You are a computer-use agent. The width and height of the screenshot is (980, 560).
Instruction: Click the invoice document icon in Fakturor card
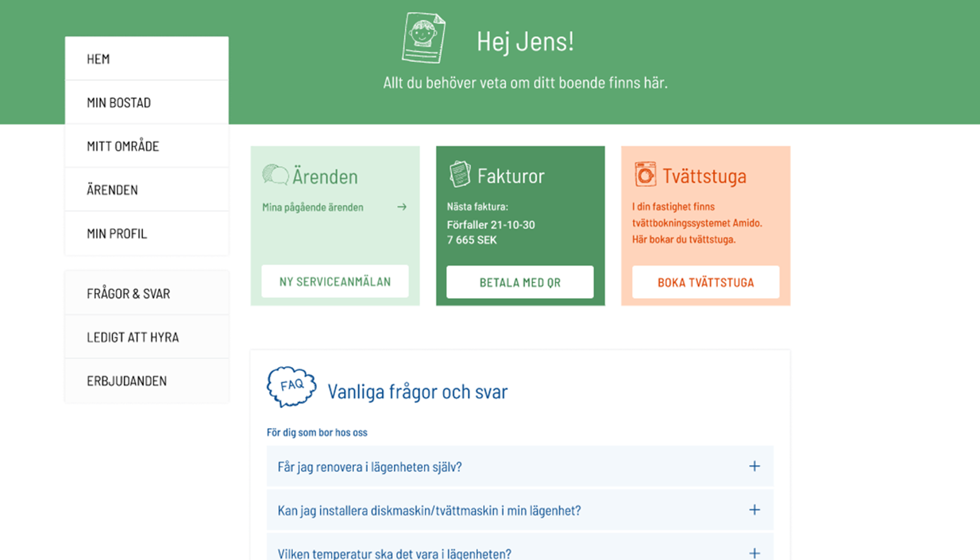tap(460, 174)
